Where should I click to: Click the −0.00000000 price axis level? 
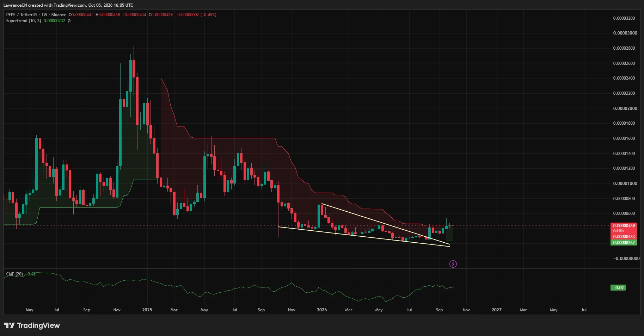[626, 259]
